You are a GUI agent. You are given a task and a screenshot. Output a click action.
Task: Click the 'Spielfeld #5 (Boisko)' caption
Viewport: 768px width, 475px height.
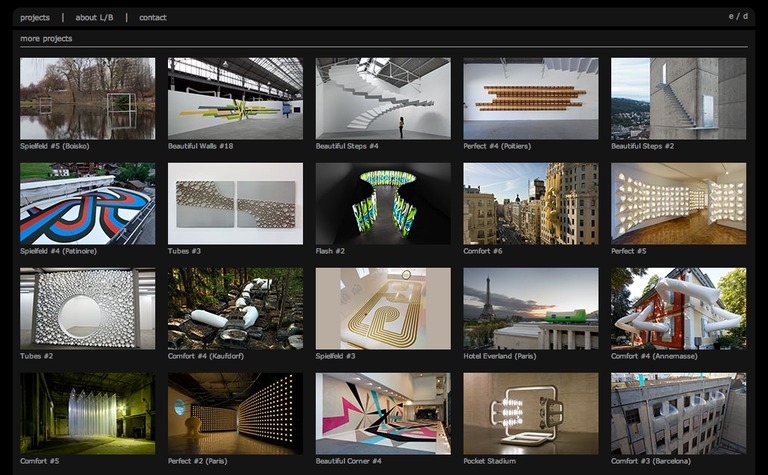[55, 146]
